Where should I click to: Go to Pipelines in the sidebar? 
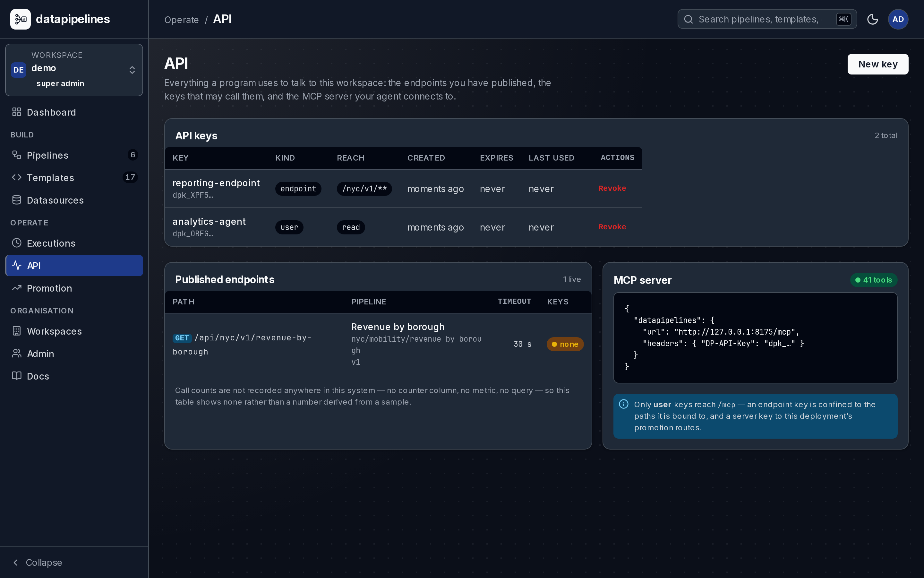coord(74,155)
